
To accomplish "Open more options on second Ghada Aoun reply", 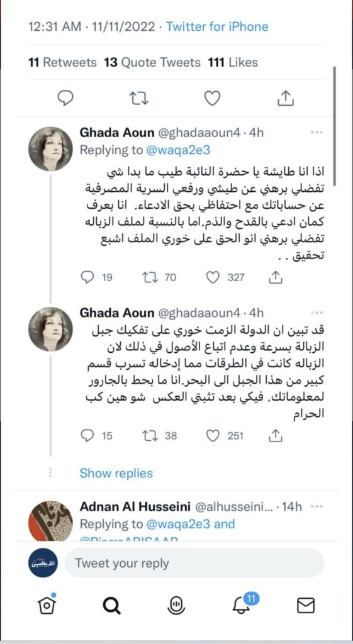I will click(x=317, y=313).
